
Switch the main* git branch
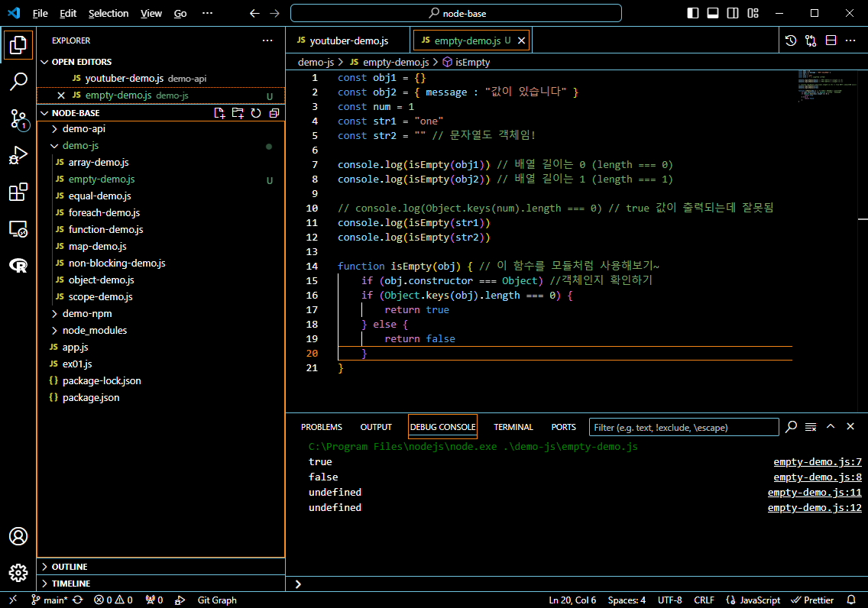pos(49,600)
